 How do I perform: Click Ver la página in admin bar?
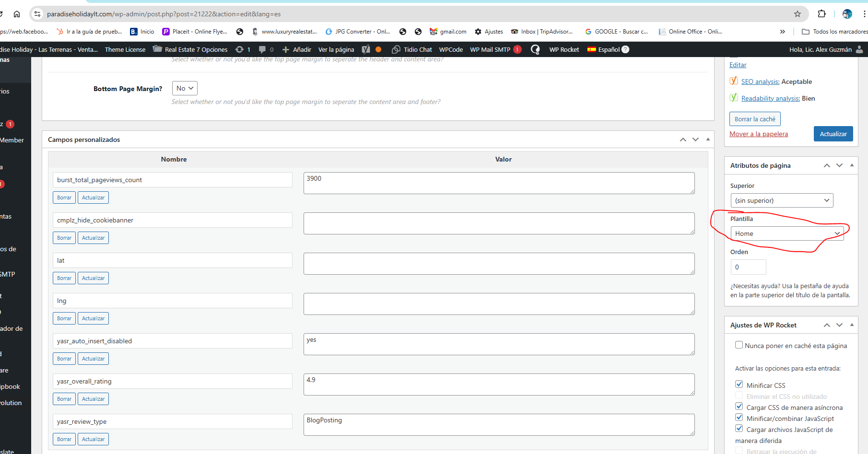tap(336, 49)
